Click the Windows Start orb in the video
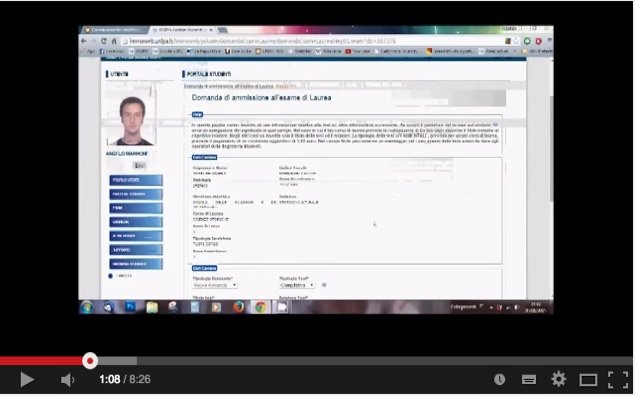This screenshot has height=396, width=635. (x=87, y=307)
